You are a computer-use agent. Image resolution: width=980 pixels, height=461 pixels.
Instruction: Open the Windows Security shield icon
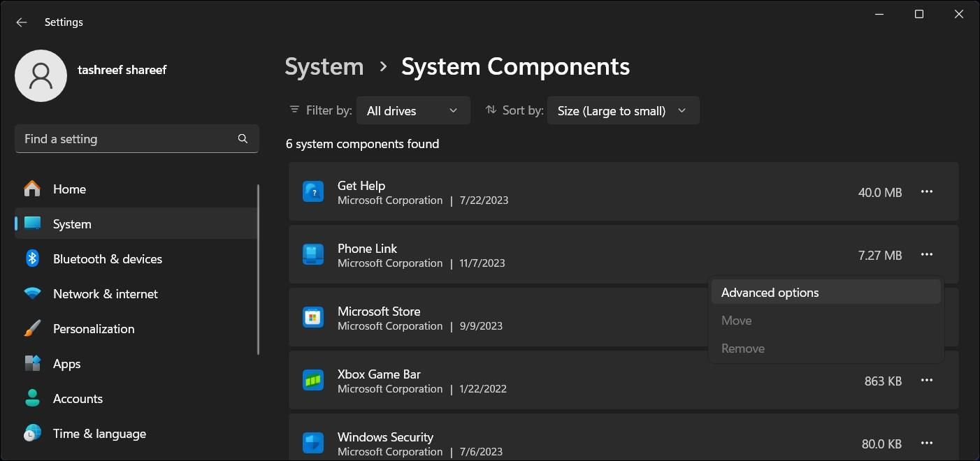(312, 442)
